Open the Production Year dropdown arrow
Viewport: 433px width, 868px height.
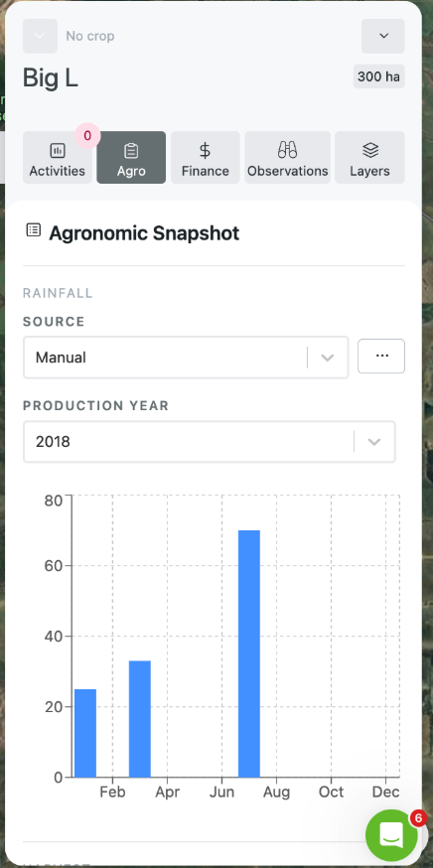(x=374, y=442)
